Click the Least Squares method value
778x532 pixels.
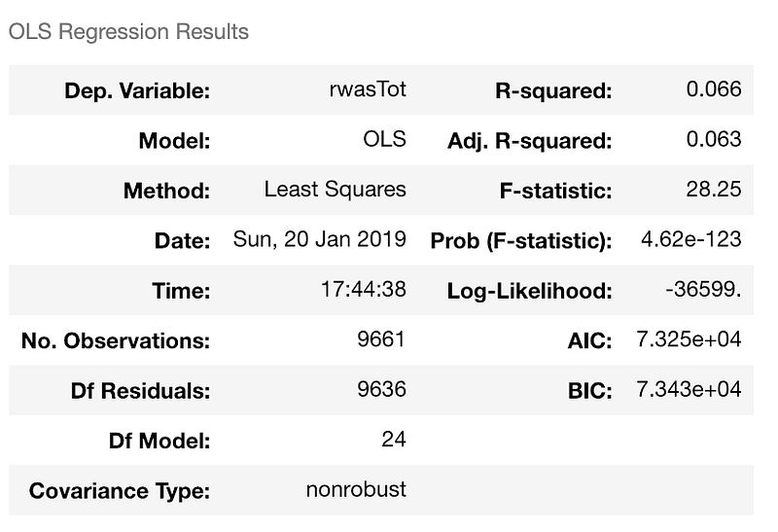click(x=336, y=190)
